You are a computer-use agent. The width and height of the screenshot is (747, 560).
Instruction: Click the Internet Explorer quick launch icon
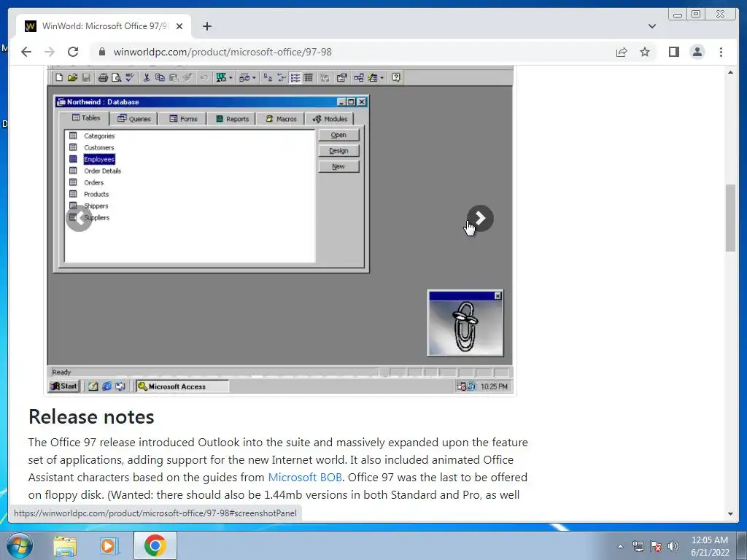coord(107,386)
